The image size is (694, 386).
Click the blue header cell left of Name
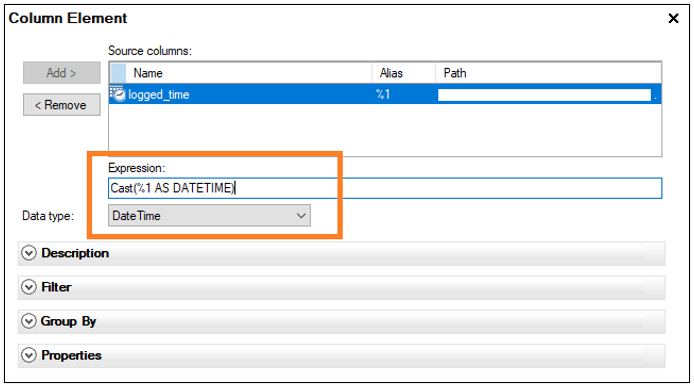pos(118,73)
